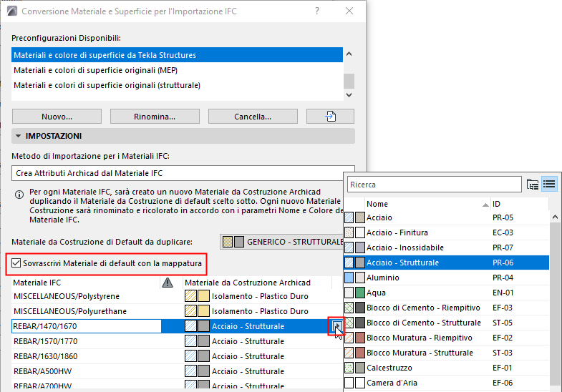The width and height of the screenshot is (562, 392).
Task: Select REBAR/1570/1770 row
Action: [x=177, y=341]
